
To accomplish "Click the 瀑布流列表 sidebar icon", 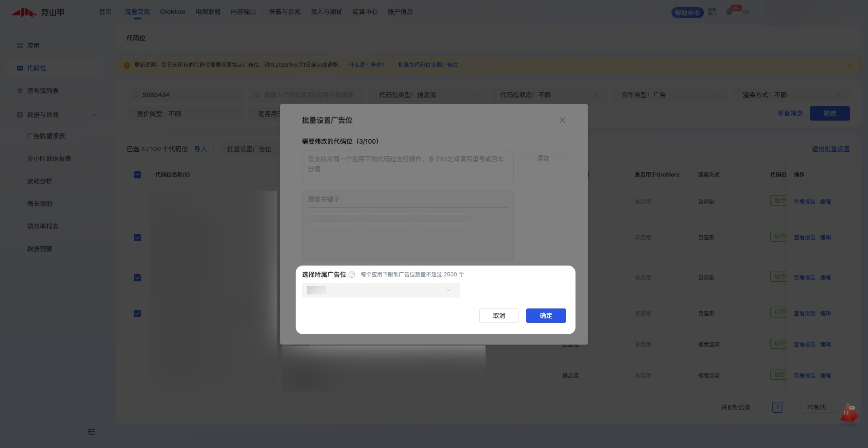I will [20, 91].
